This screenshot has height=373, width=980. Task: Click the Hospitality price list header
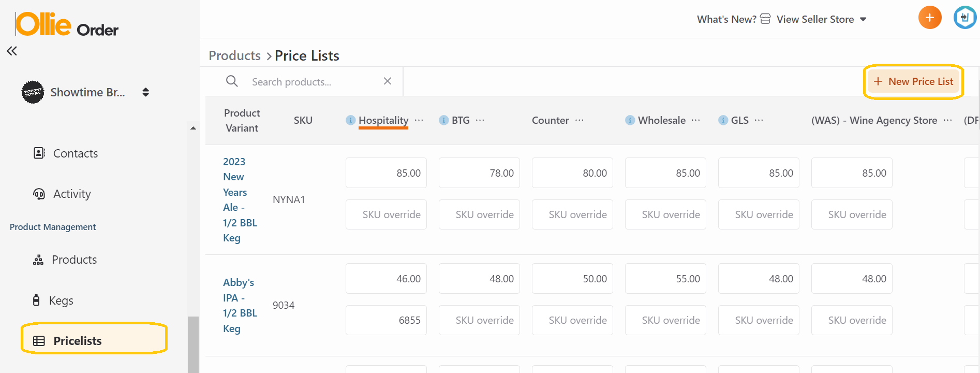[383, 120]
